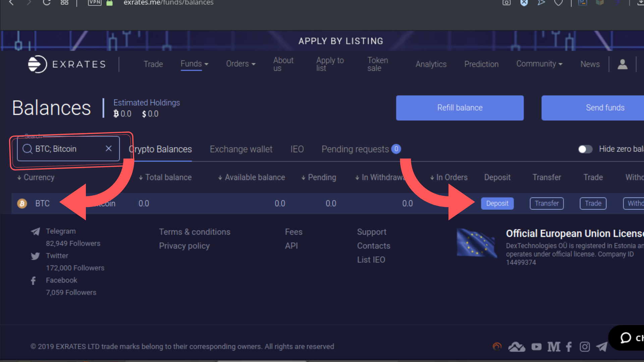
Task: Open the List IEO link
Action: pyautogui.click(x=371, y=260)
